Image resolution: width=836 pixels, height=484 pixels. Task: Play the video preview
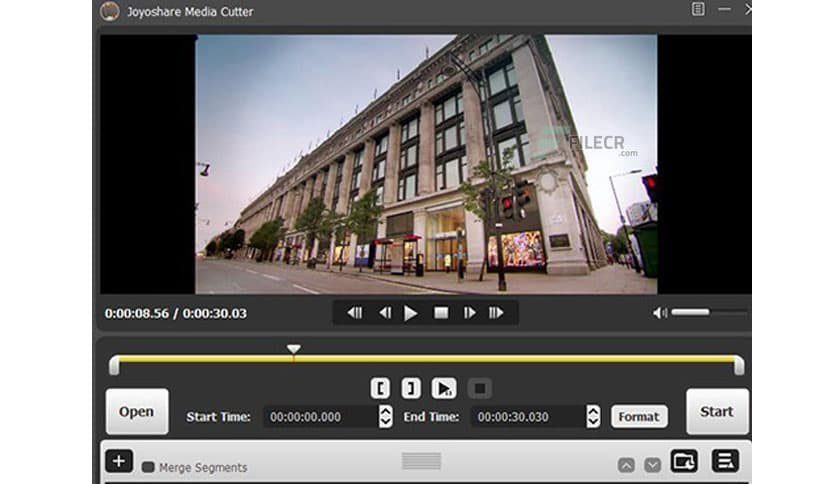click(x=410, y=313)
